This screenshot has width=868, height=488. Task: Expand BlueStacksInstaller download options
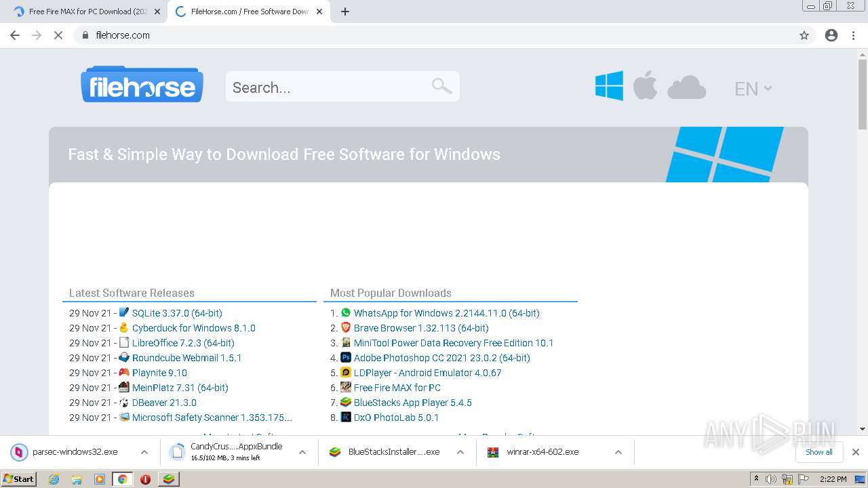coord(460,452)
